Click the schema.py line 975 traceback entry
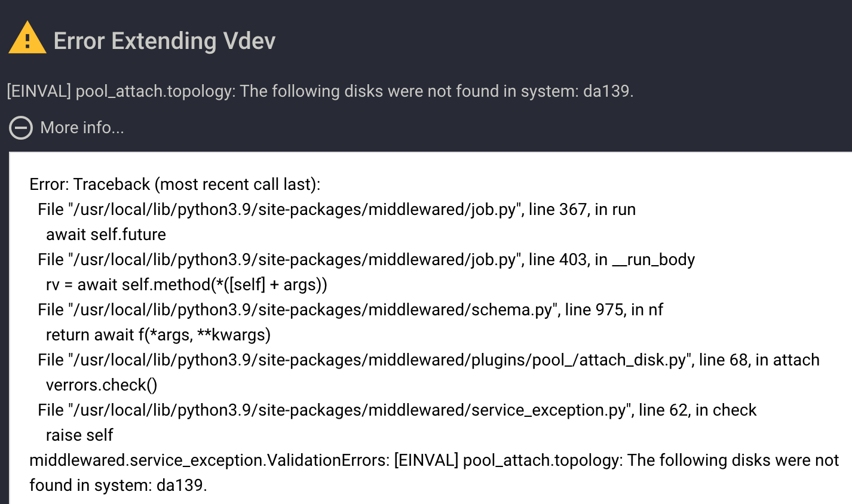This screenshot has width=852, height=504. [x=350, y=310]
